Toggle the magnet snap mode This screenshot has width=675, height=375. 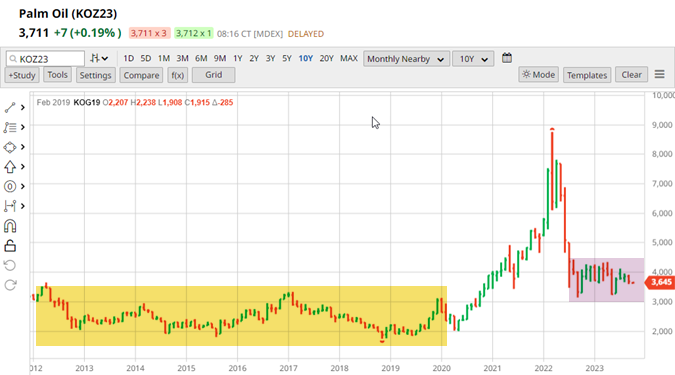(10, 226)
